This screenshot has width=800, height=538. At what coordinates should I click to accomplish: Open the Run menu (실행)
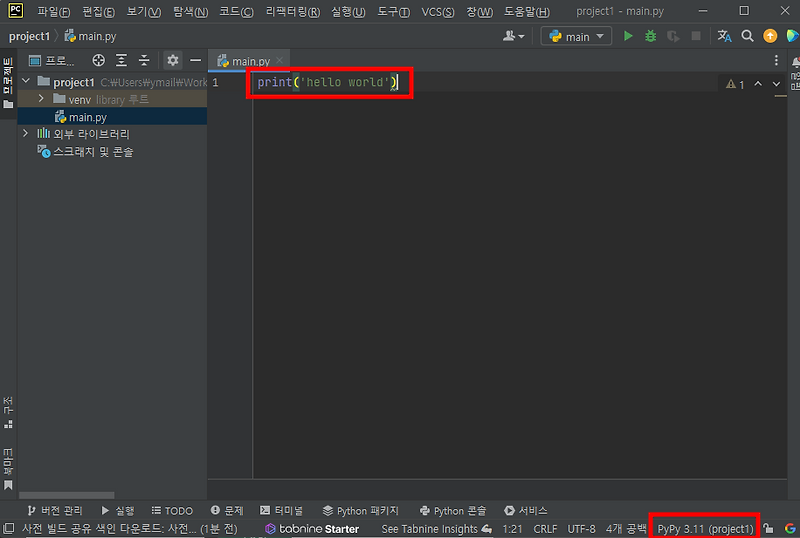[x=348, y=11]
